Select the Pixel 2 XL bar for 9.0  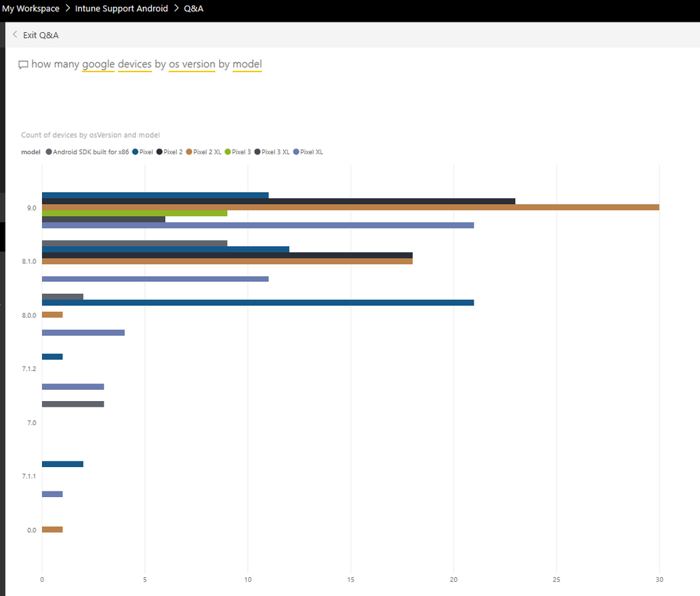pyautogui.click(x=350, y=208)
